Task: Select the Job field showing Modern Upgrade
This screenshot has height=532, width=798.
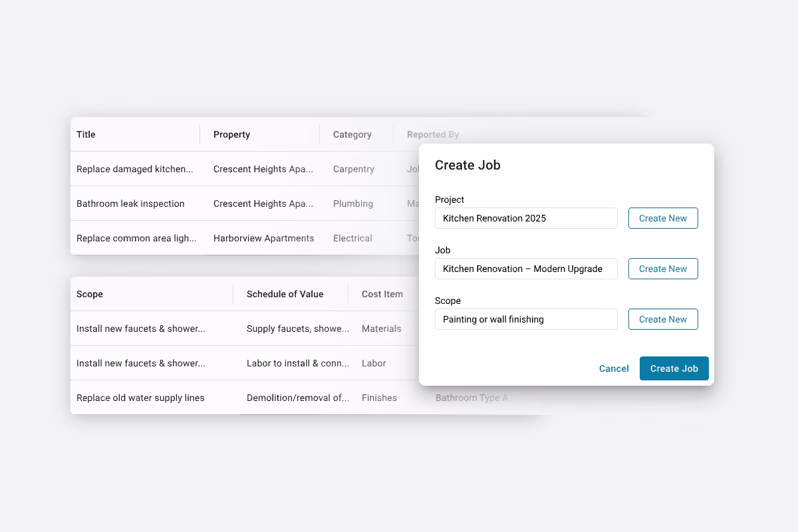Action: pos(525,268)
